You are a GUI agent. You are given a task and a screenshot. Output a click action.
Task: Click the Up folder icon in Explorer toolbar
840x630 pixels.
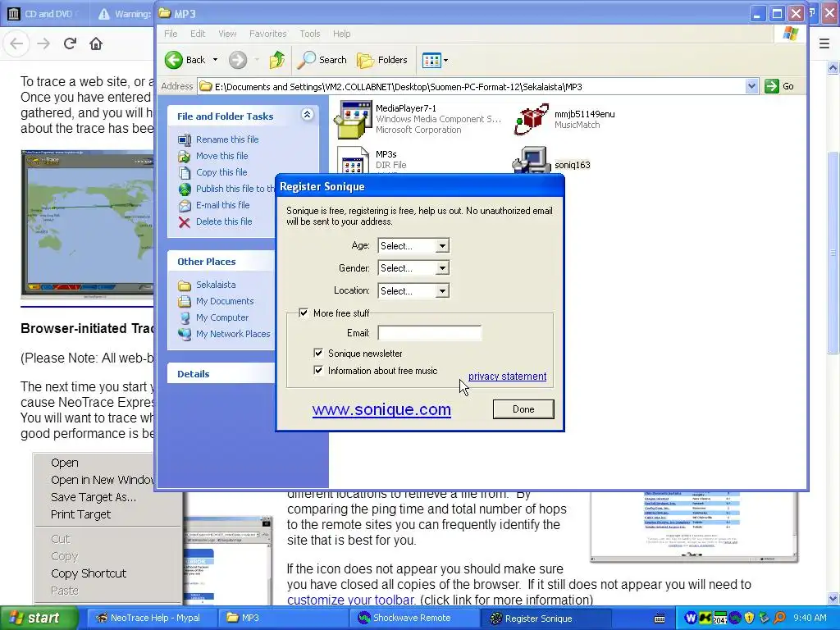click(277, 60)
